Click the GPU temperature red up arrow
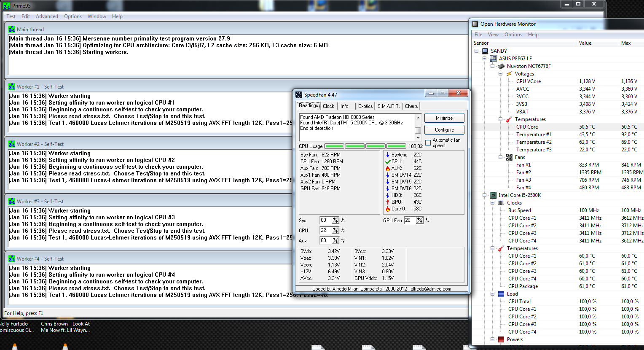 click(x=388, y=202)
